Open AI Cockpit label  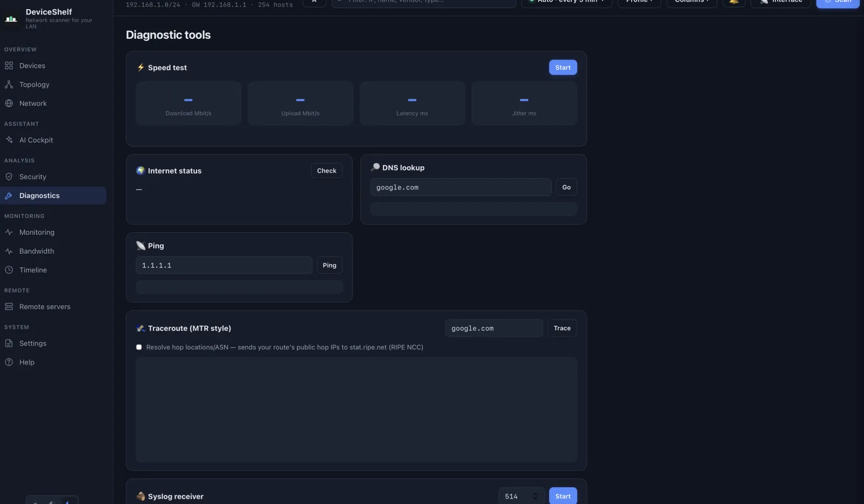(36, 140)
